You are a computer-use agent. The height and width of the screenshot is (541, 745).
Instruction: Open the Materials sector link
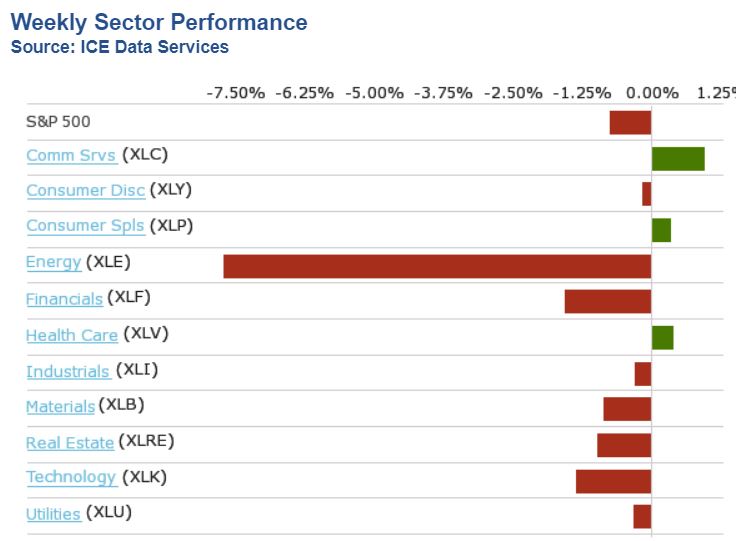click(60, 406)
